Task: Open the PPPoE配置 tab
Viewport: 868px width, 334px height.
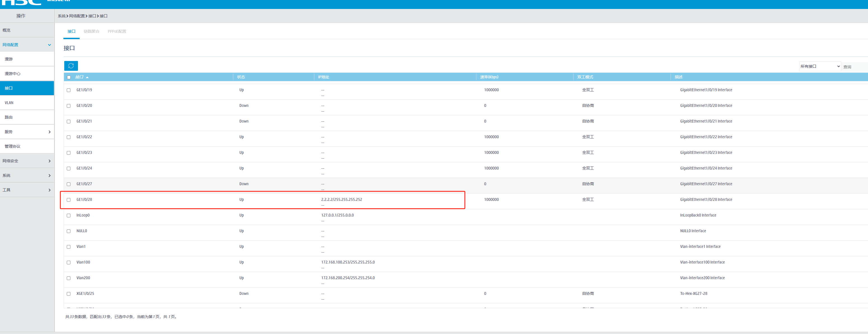Action: click(116, 31)
